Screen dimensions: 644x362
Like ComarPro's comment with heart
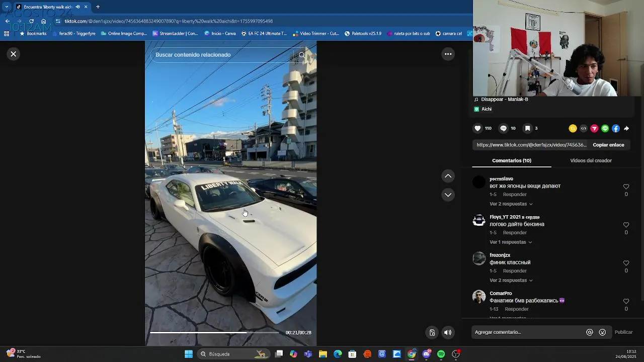tap(626, 301)
